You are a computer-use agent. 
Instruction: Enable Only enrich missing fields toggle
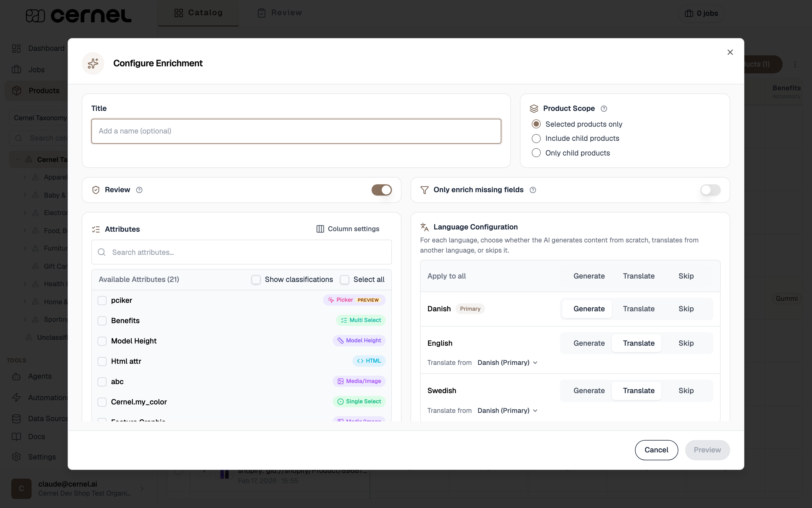(x=710, y=190)
